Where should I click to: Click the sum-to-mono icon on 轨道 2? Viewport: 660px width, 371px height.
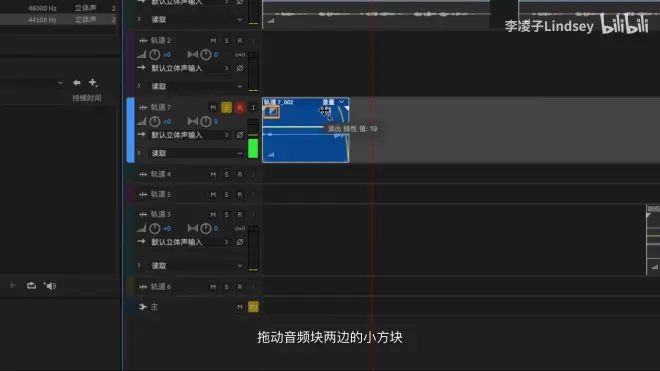coord(240,55)
